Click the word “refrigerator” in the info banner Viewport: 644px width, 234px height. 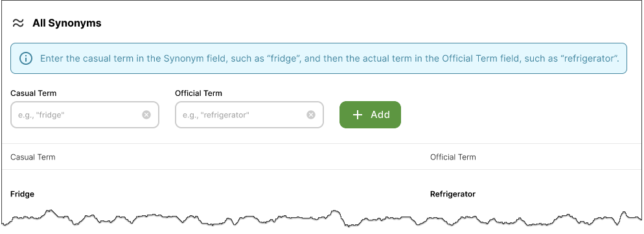[x=591, y=58]
